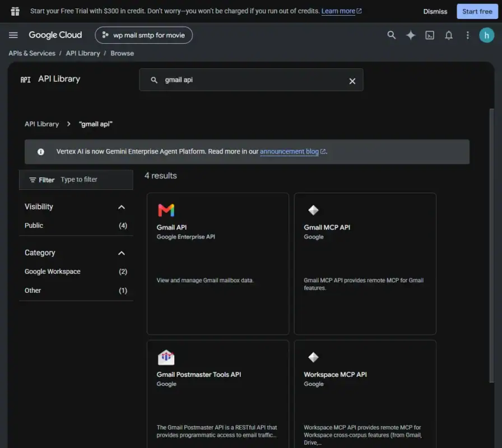This screenshot has width=502, height=448.
Task: Click the external link icon after Learn more
Action: (359, 11)
